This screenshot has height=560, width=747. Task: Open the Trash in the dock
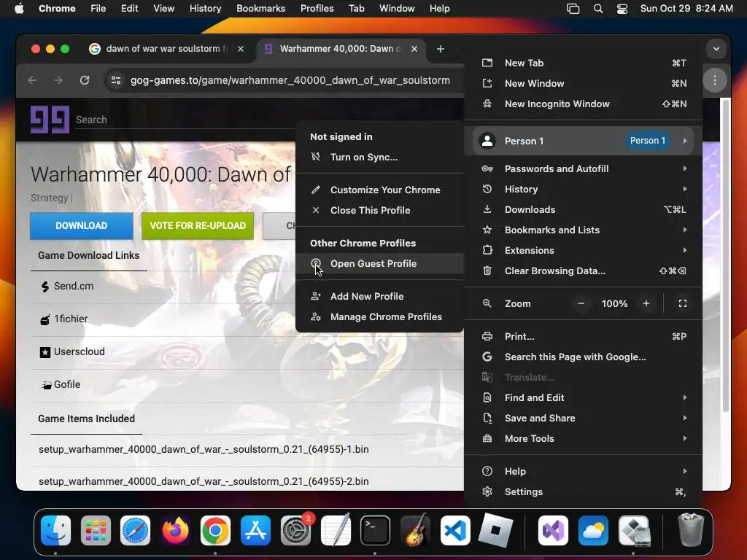pyautogui.click(x=691, y=530)
